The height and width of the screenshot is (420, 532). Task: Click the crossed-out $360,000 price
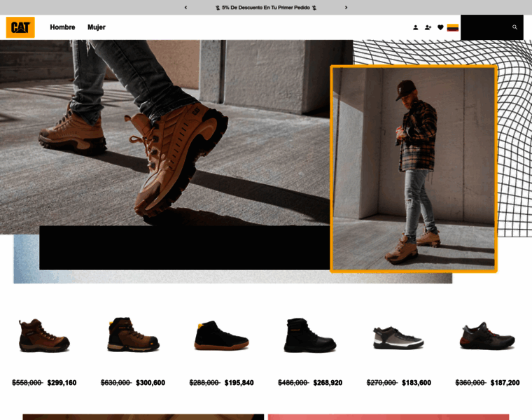click(470, 383)
